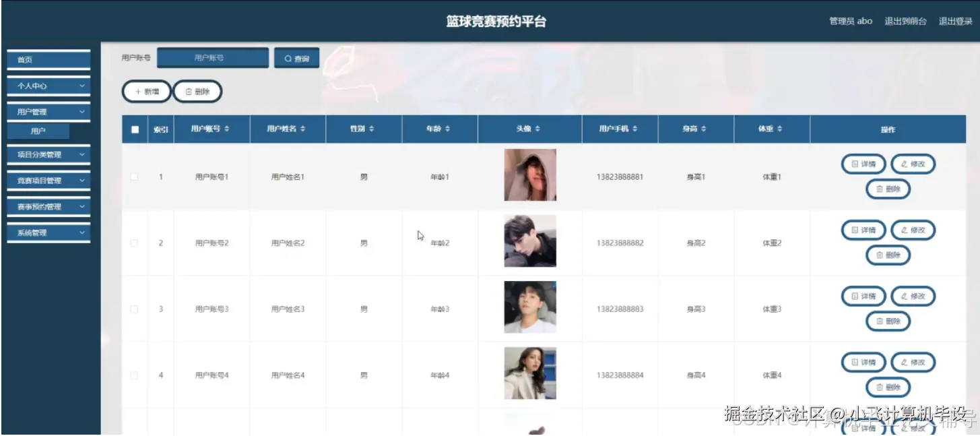Click 删除 for row 用户账号1
The image size is (980, 436).
pos(888,189)
